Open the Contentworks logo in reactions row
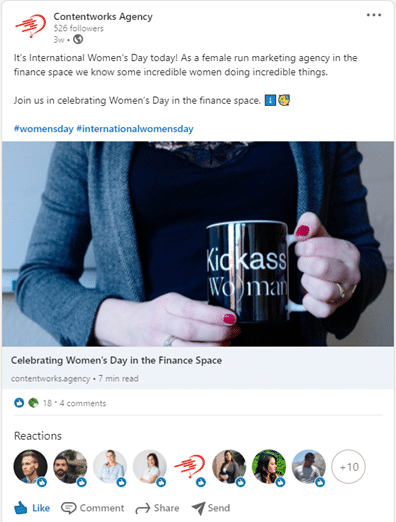The height and width of the screenshot is (522, 396). (x=189, y=467)
